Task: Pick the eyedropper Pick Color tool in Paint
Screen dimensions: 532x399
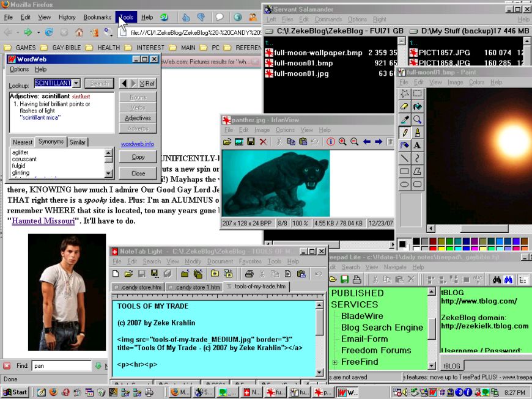Action: click(x=404, y=119)
